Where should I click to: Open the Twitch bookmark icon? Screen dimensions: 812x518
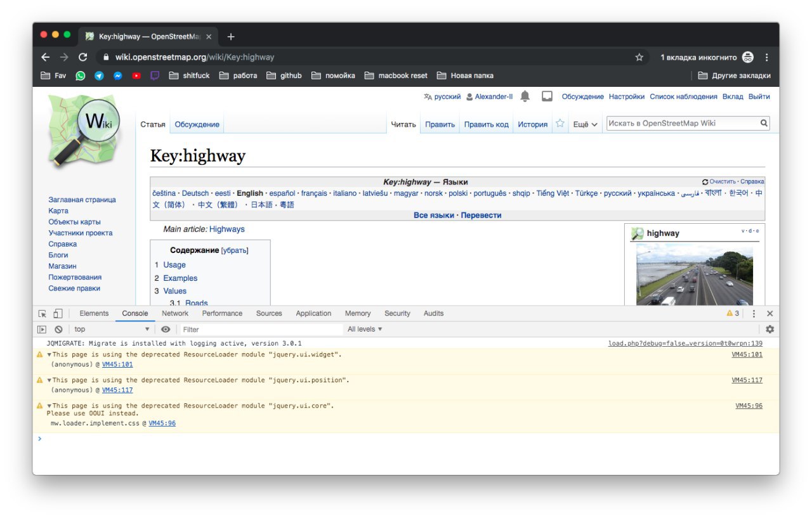pos(155,75)
